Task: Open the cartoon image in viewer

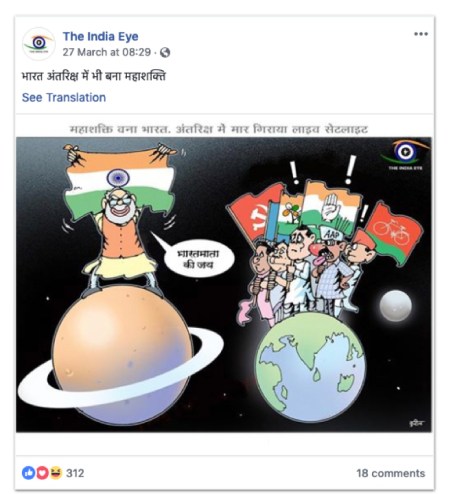Action: coord(224,285)
